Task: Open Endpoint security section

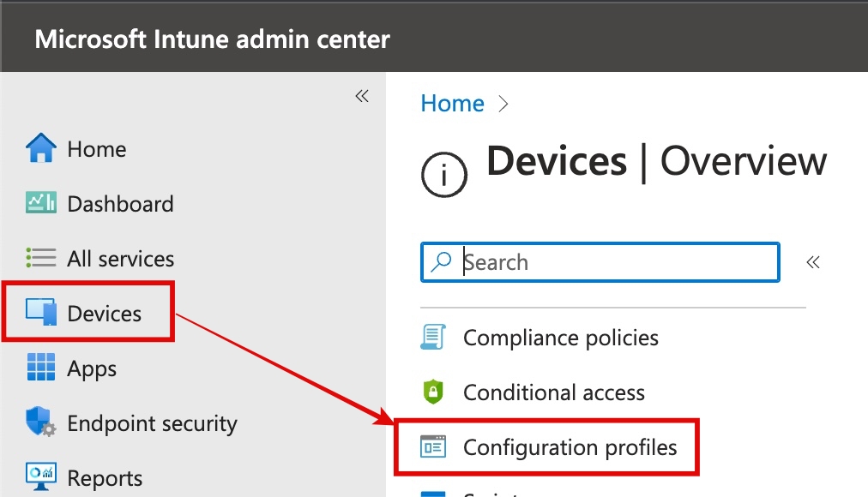Action: [152, 423]
